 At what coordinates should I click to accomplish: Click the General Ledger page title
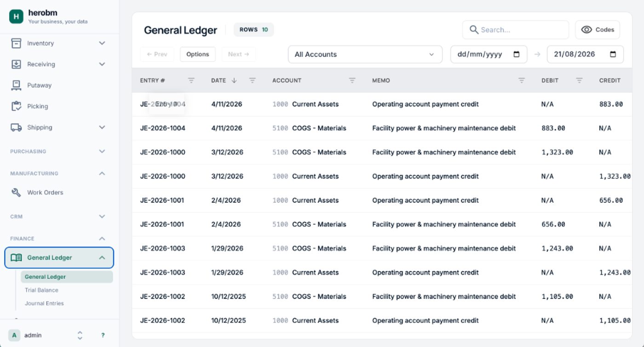pos(180,30)
